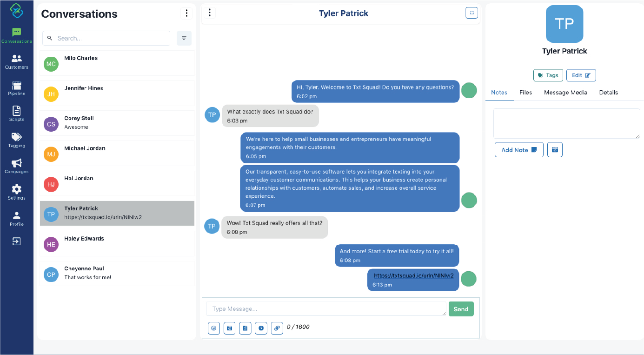Click the Add Note button
Image resolution: width=644 pixels, height=355 pixels.
tap(519, 150)
